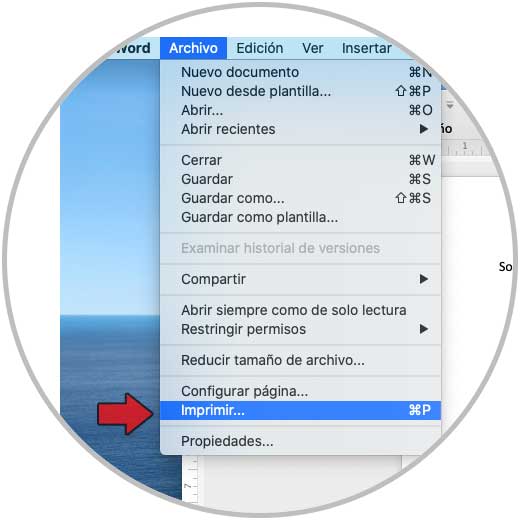Select Abrir... entry
The image size is (520, 520).
click(x=300, y=110)
